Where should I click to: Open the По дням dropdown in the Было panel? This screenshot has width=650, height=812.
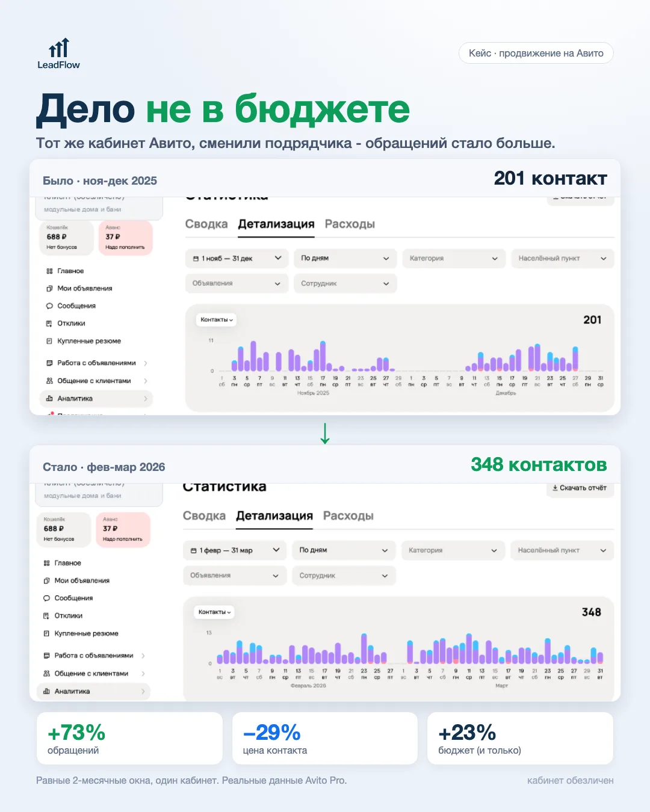[345, 259]
